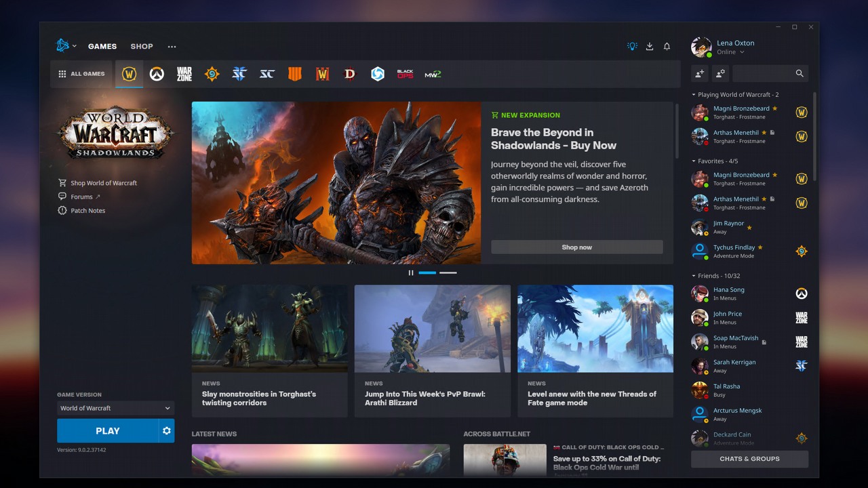This screenshot has height=488, width=868.
Task: Collapse Playing World of Warcraft group
Action: [x=735, y=95]
